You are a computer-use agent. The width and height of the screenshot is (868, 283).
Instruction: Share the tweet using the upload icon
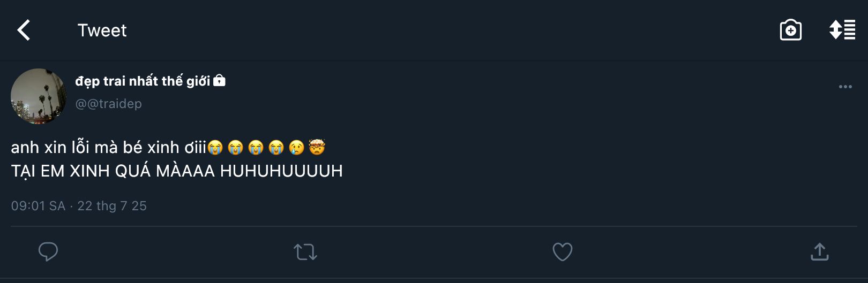coord(819,251)
